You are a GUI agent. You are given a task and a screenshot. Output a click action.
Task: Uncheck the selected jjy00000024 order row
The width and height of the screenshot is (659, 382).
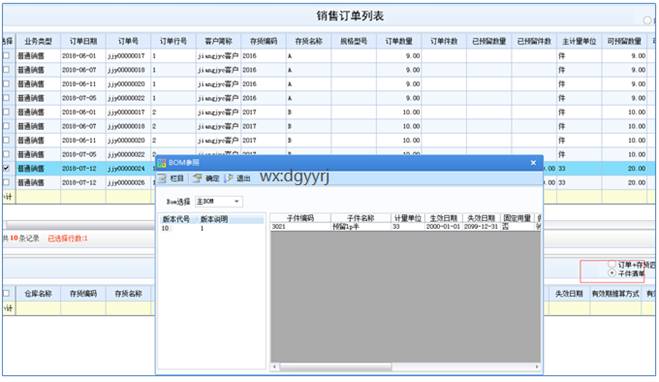tap(6, 168)
